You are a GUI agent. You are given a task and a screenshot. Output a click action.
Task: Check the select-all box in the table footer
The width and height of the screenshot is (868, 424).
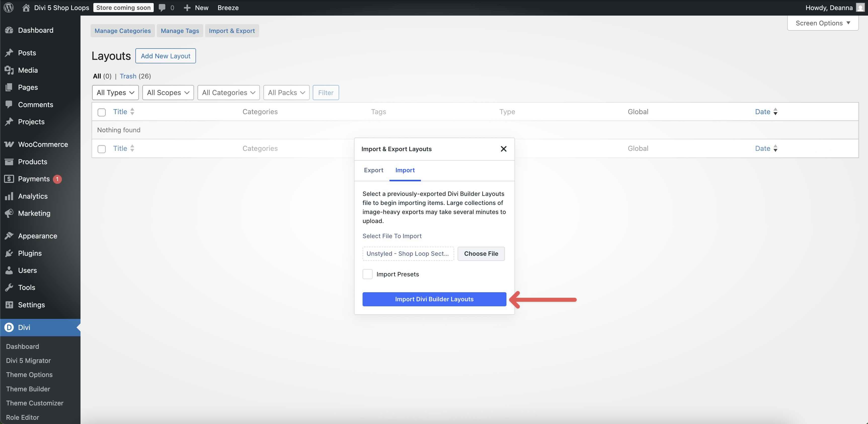click(x=101, y=149)
